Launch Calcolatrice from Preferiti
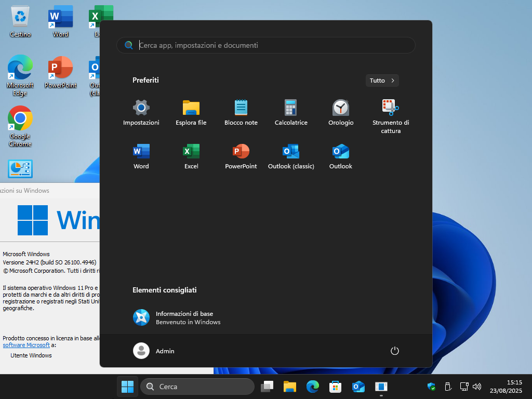Viewport: 532px width, 399px height. (x=291, y=113)
